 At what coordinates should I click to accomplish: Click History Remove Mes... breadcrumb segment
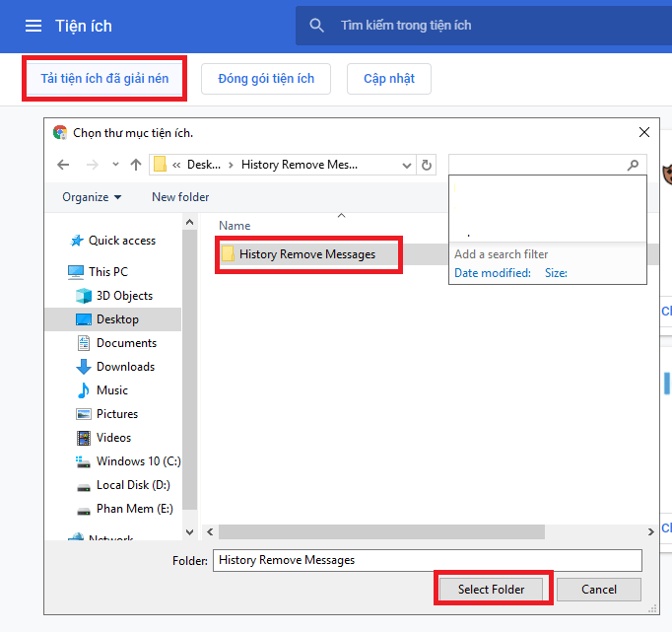point(300,165)
